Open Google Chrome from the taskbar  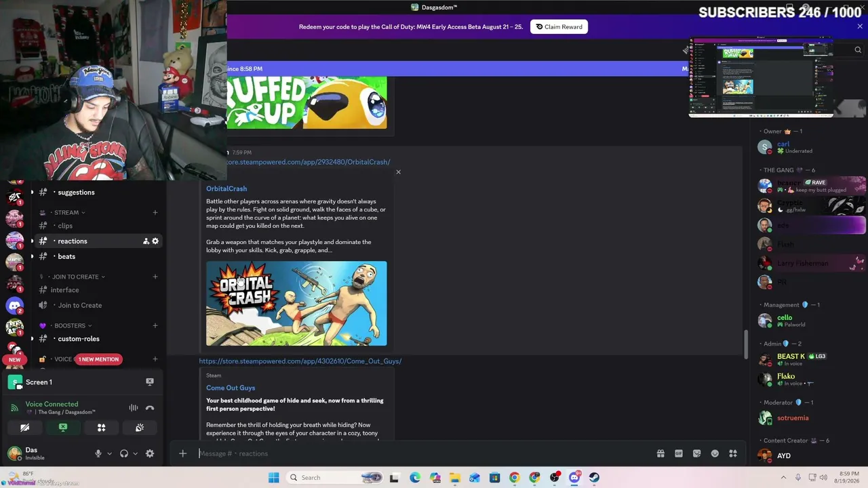tap(515, 478)
